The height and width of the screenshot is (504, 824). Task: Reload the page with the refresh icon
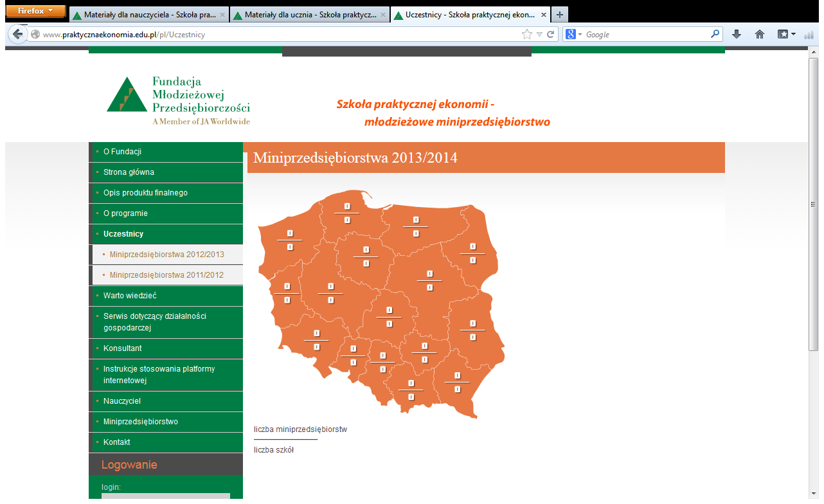(x=551, y=35)
